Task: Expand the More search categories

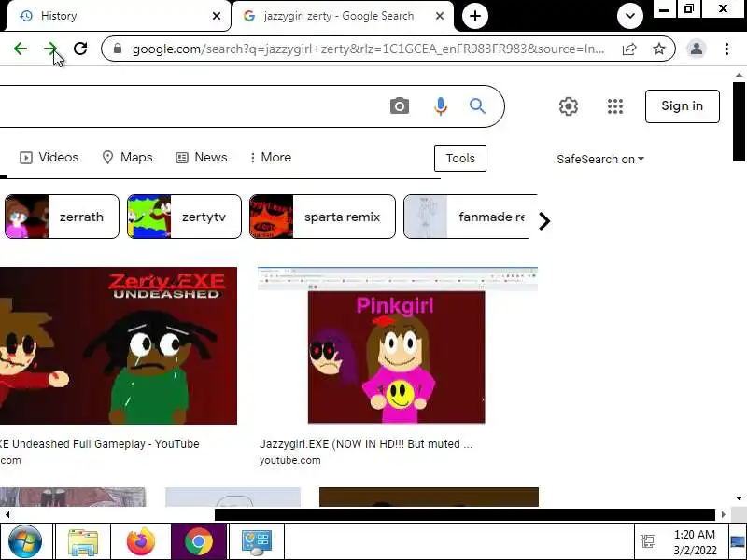Action: (x=271, y=158)
